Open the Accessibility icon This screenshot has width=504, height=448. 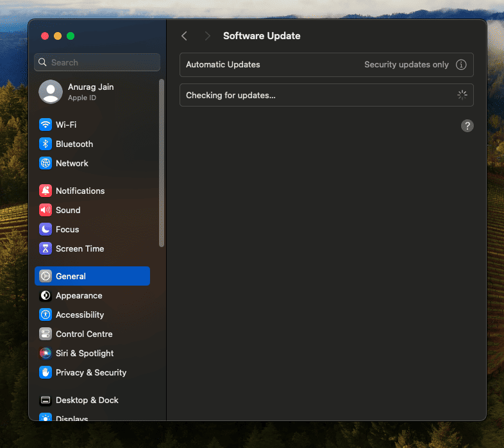[x=46, y=314]
